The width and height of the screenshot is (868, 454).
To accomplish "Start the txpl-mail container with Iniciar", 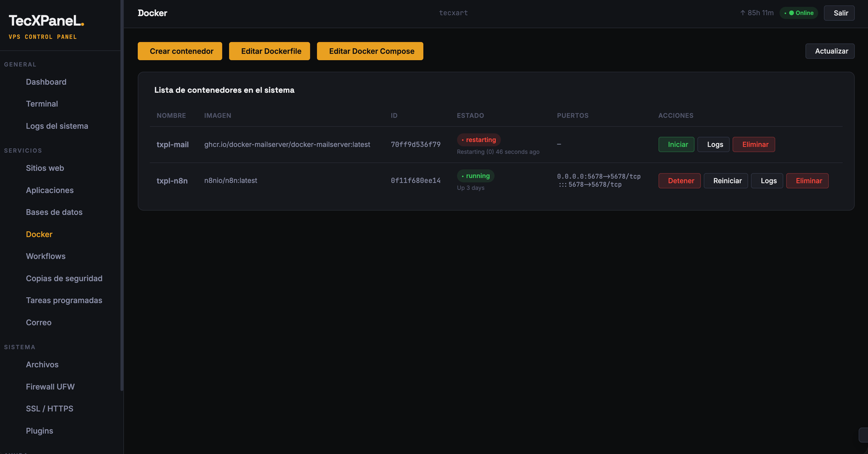I will [x=676, y=144].
